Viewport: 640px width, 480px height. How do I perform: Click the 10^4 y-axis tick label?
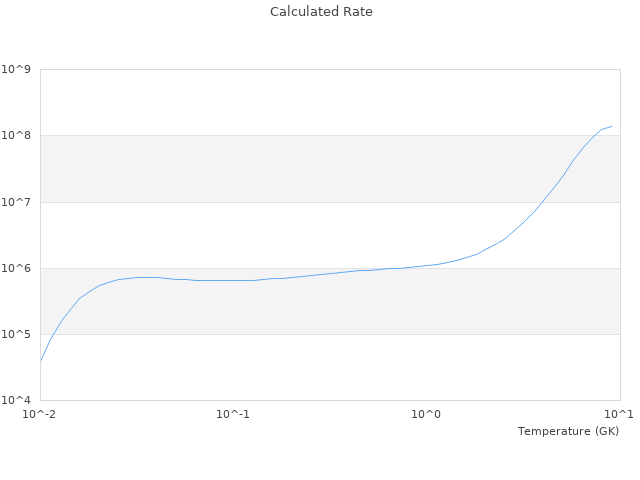tap(16, 400)
